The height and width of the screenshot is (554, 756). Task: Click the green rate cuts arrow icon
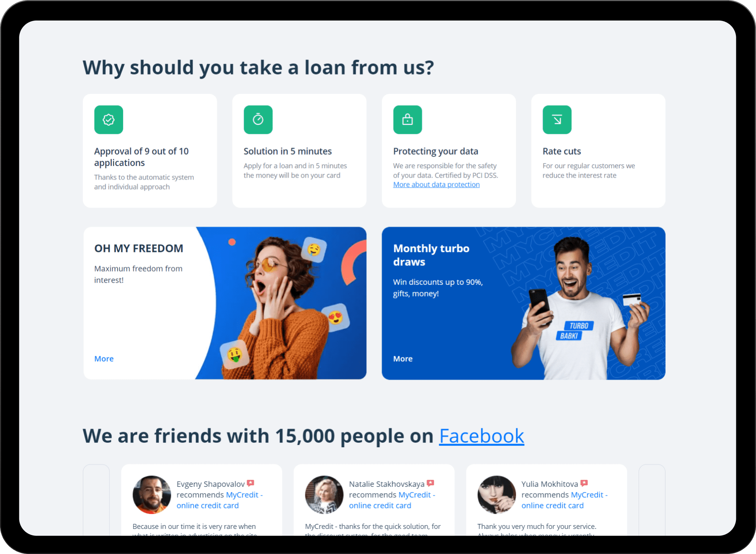point(557,120)
